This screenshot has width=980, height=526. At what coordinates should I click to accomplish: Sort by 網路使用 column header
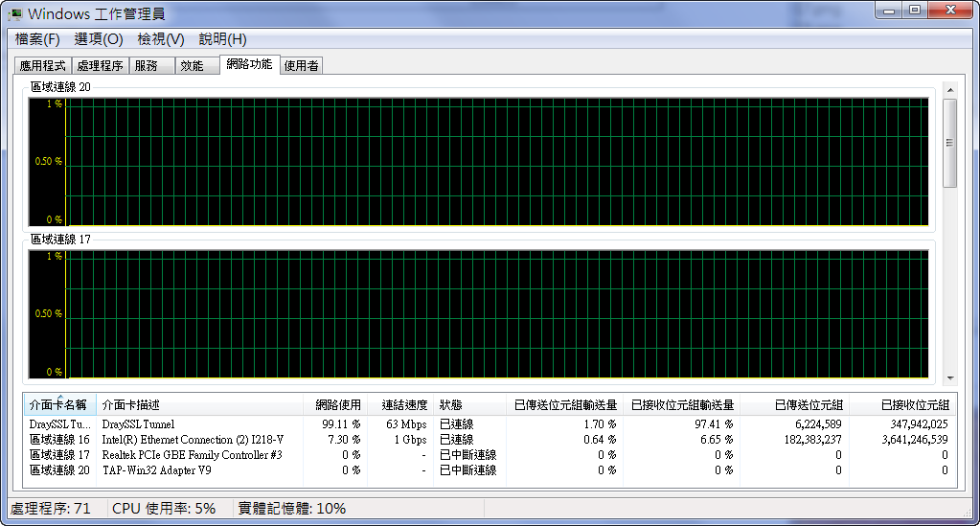[x=335, y=404]
